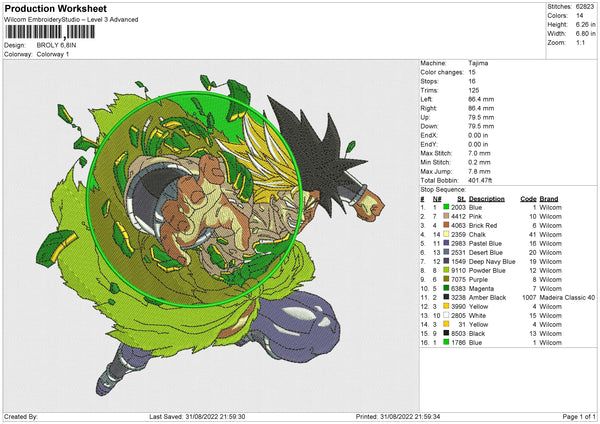
Task: Select the Max Jump value 7.8 mm
Action: pos(479,171)
